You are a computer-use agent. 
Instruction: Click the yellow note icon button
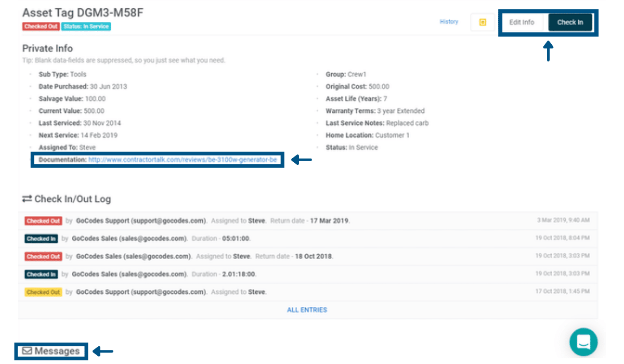[x=482, y=22]
